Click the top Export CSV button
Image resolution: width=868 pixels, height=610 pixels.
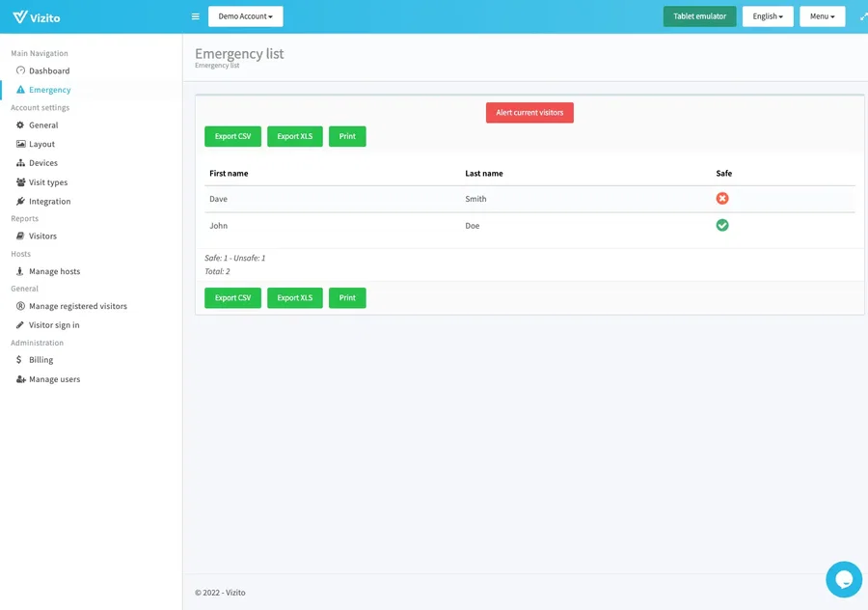click(232, 137)
